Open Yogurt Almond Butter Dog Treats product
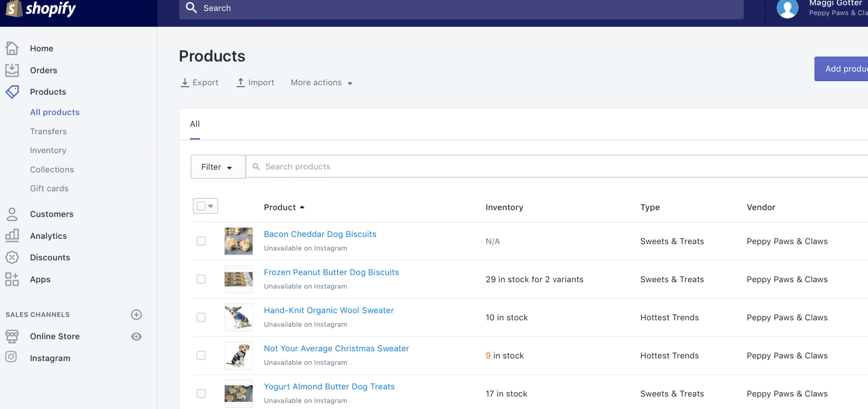This screenshot has height=409, width=868. [329, 387]
